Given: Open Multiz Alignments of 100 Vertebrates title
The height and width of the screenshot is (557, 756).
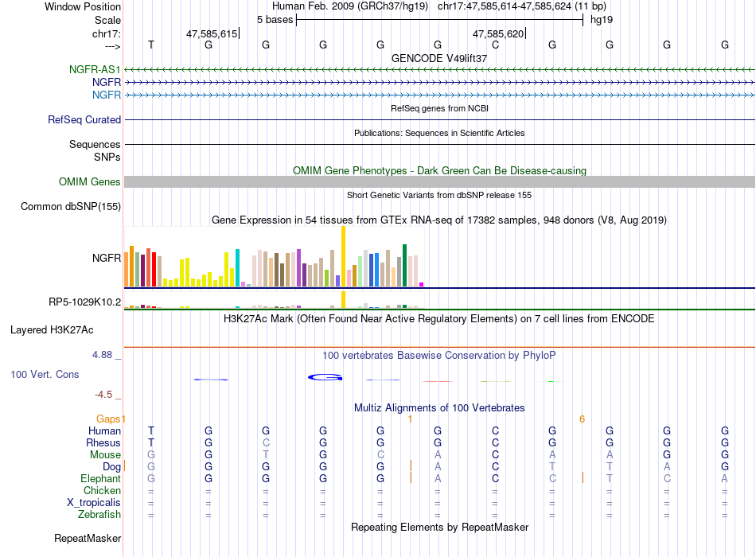Looking at the screenshot, I should pyautogui.click(x=439, y=408).
